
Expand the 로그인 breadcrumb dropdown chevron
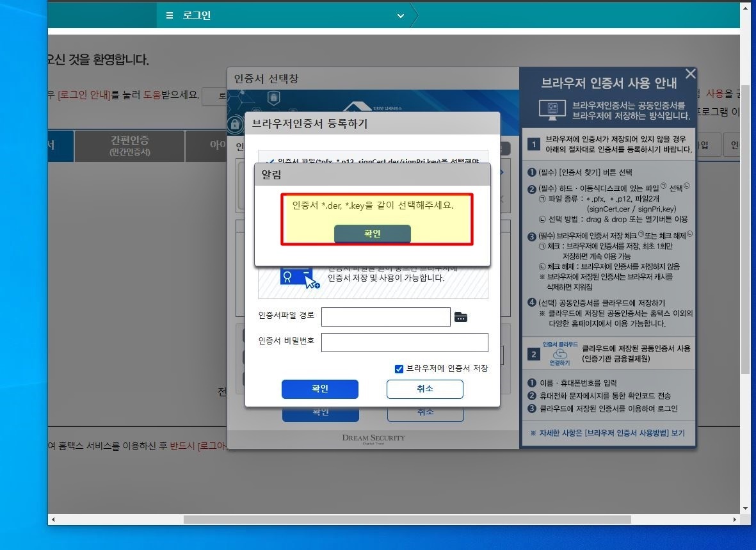(x=400, y=16)
